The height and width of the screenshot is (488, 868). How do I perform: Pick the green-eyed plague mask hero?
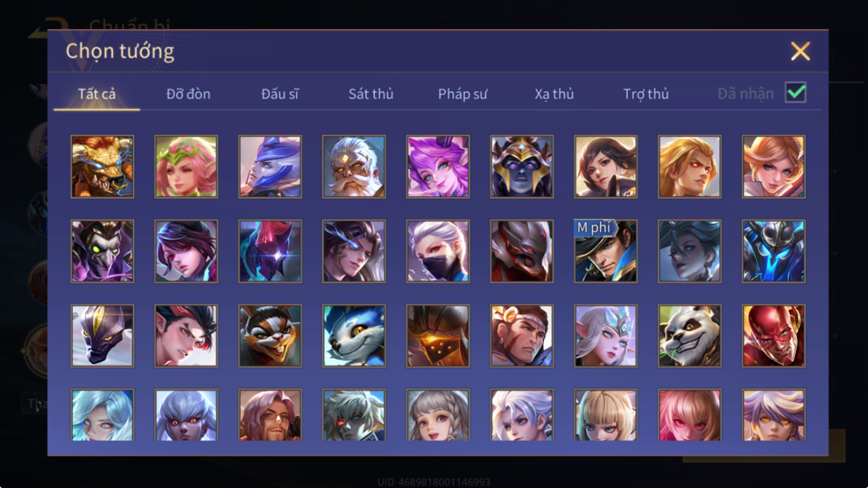[x=102, y=251]
